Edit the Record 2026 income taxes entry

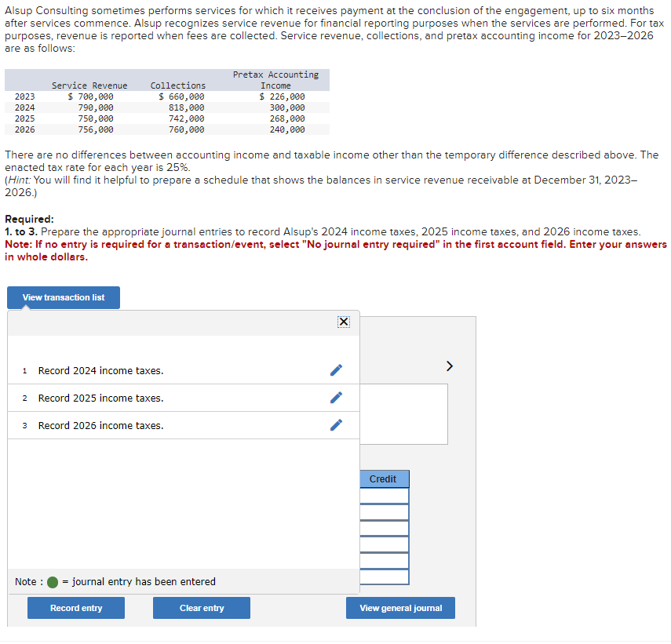336,425
